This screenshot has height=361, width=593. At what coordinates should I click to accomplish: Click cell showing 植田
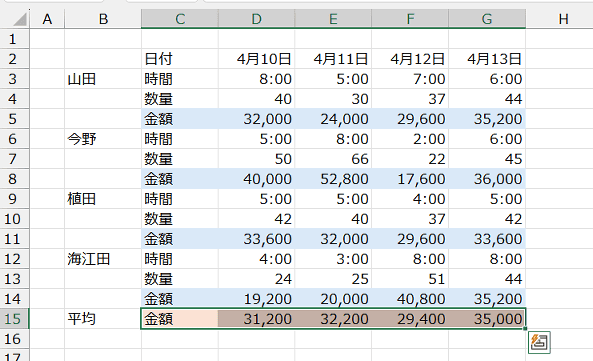click(x=103, y=199)
